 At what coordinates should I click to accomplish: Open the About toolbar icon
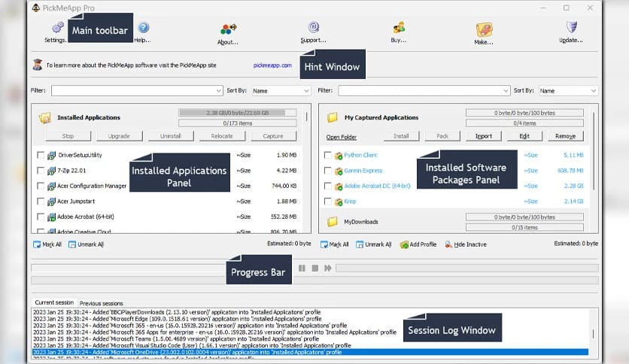pyautogui.click(x=228, y=30)
